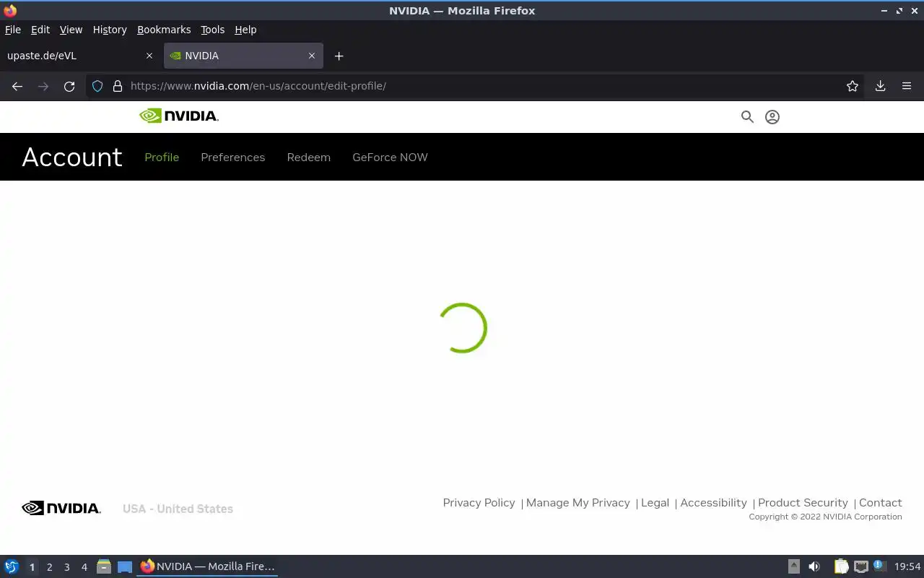This screenshot has height=578, width=924.
Task: Switch to workspace 4 in the taskbar
Action: pyautogui.click(x=84, y=567)
